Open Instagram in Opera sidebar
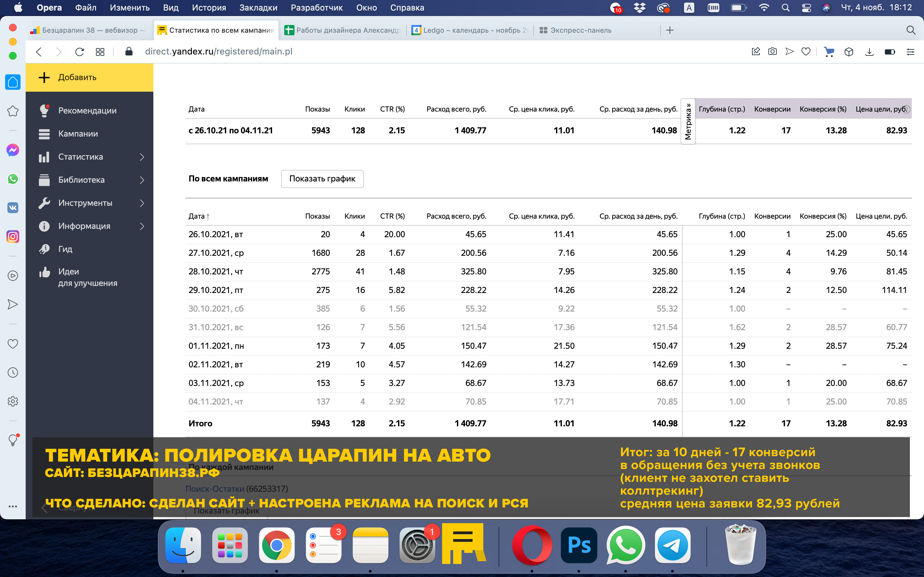This screenshot has height=577, width=924. (13, 237)
